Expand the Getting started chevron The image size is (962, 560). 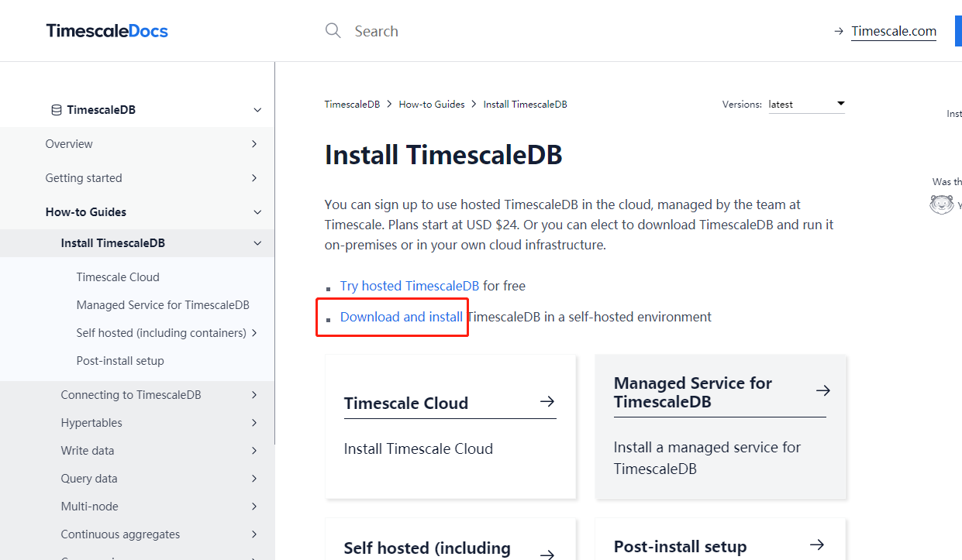(254, 178)
